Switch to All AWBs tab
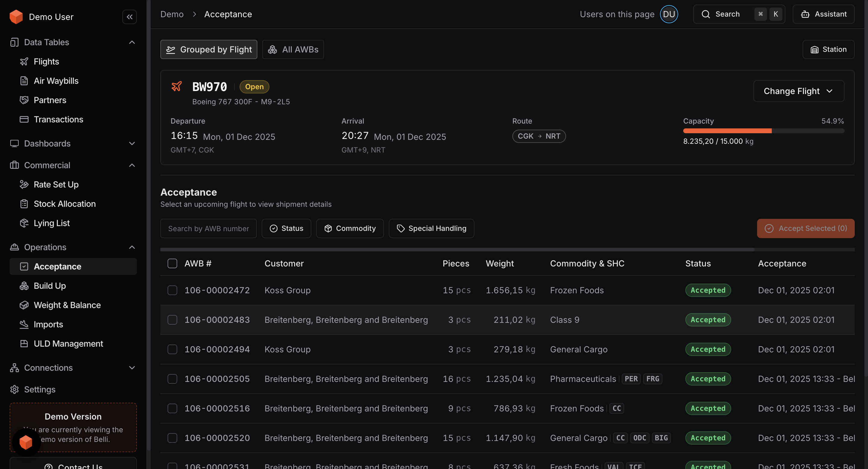 point(293,49)
